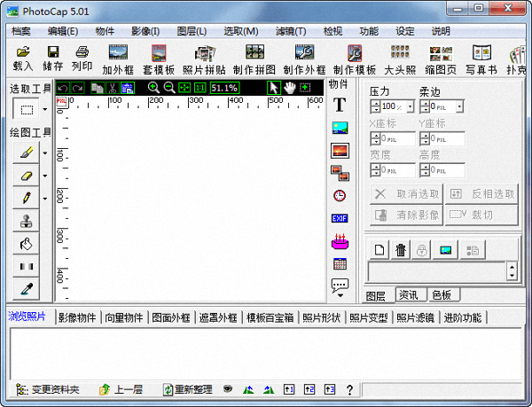
Task: Select the stamp clone tool
Action: pyautogui.click(x=26, y=221)
